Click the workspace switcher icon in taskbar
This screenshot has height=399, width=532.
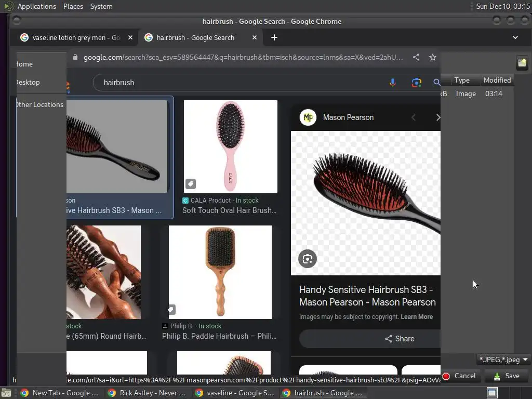click(x=492, y=393)
